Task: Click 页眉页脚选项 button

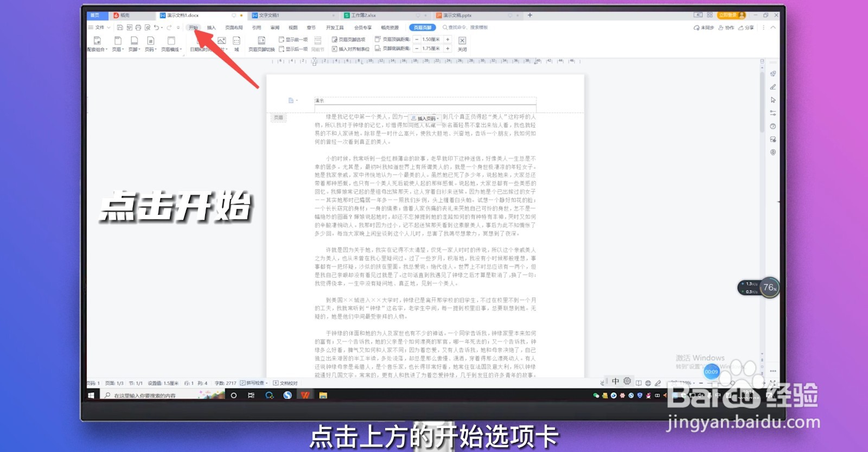Action: click(x=348, y=40)
